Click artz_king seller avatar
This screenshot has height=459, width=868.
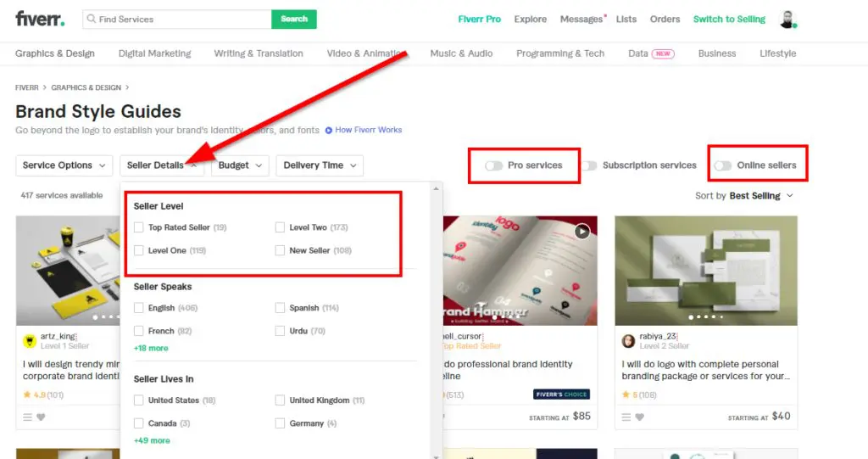click(x=30, y=341)
